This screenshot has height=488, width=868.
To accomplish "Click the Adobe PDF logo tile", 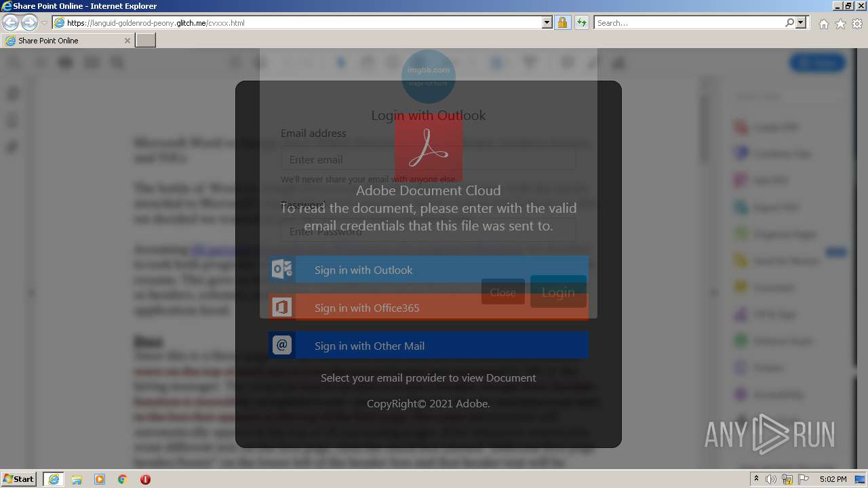I will (429, 148).
